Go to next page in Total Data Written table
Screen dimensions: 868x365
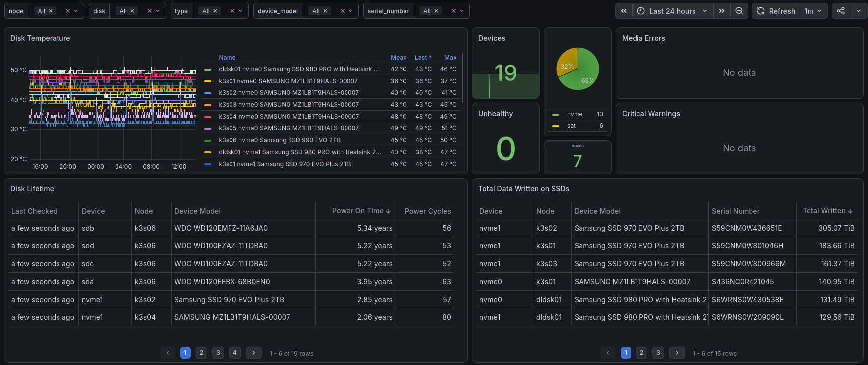coord(677,353)
